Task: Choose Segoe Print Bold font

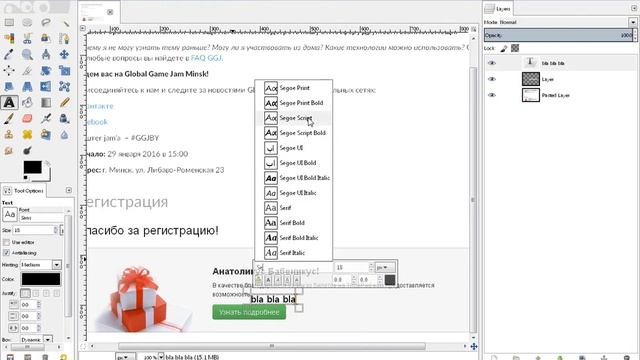Action: [293, 103]
